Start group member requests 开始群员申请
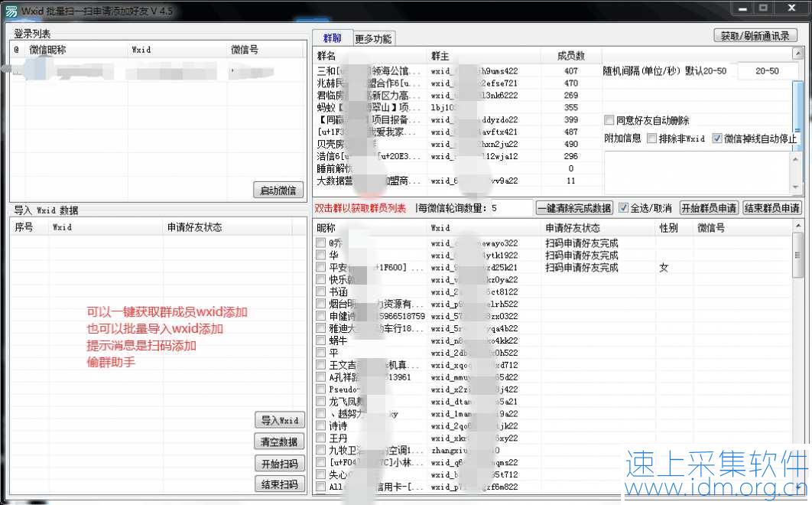Image resolution: width=812 pixels, height=505 pixels. (x=709, y=208)
